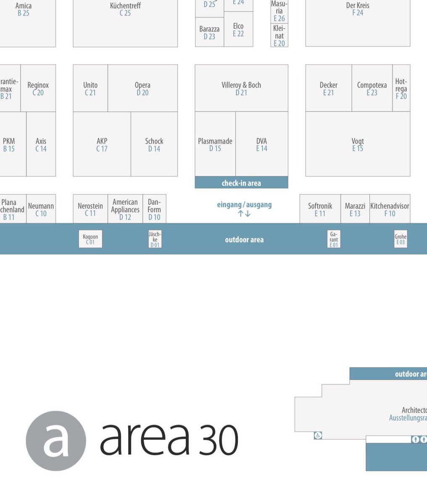427x504 pixels.
Task: Select the Unito C 21 booth
Action: click(x=90, y=88)
